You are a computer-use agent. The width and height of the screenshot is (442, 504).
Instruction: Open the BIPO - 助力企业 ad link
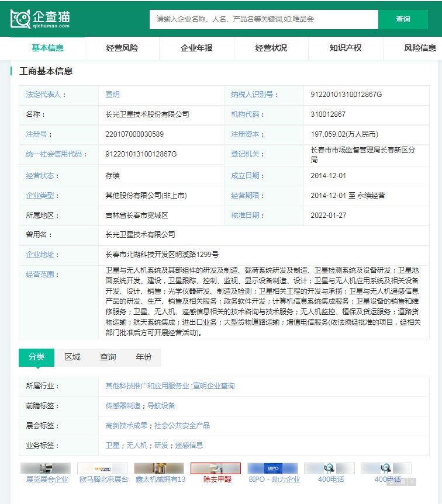274,480
